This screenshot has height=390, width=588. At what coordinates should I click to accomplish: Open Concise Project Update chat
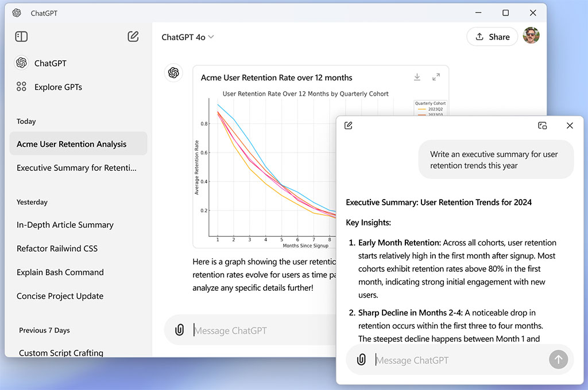pos(60,296)
